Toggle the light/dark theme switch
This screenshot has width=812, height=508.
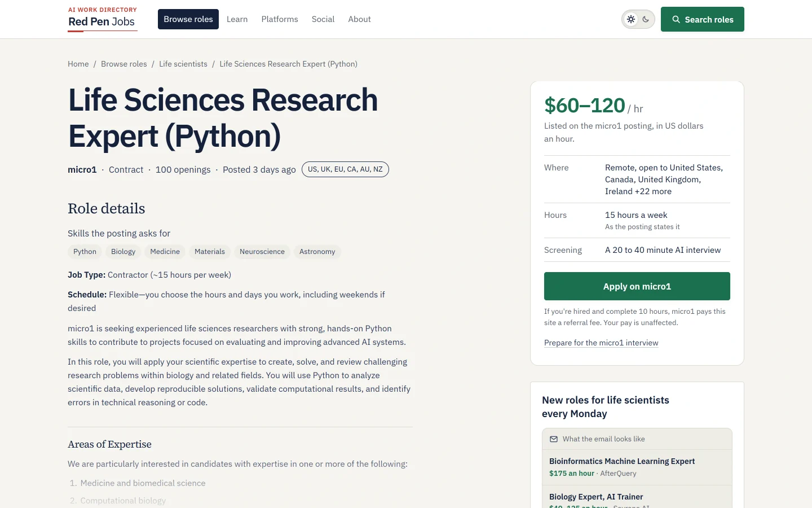(638, 19)
